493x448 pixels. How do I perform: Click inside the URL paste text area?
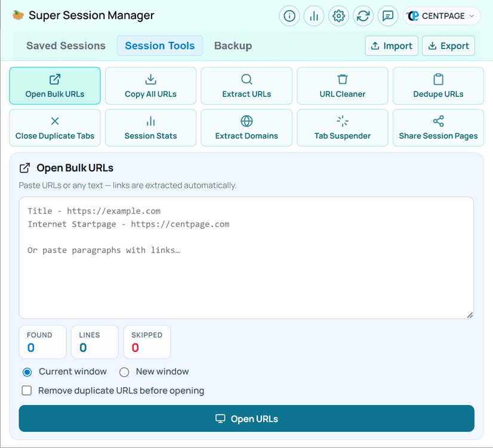246,257
